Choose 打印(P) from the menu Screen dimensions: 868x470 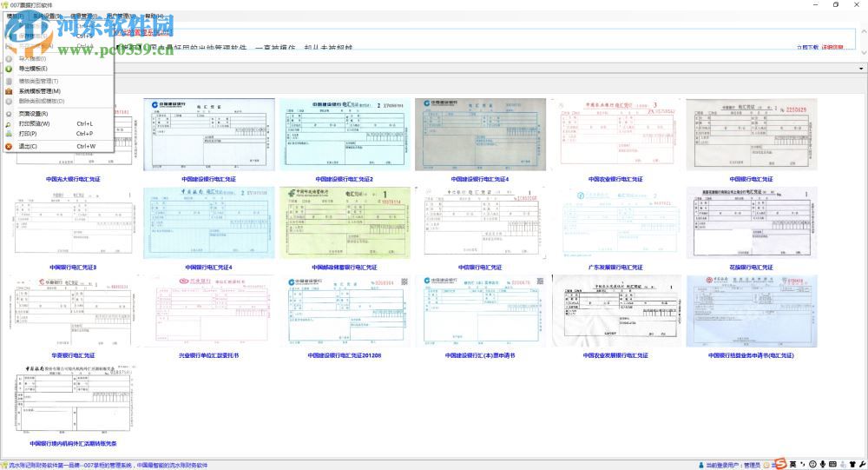pos(28,134)
